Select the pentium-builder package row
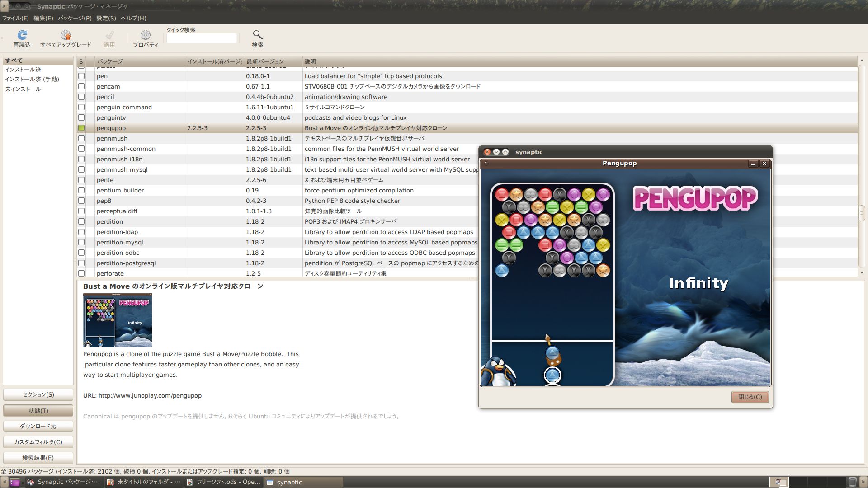The width and height of the screenshot is (868, 488). pyautogui.click(x=278, y=190)
